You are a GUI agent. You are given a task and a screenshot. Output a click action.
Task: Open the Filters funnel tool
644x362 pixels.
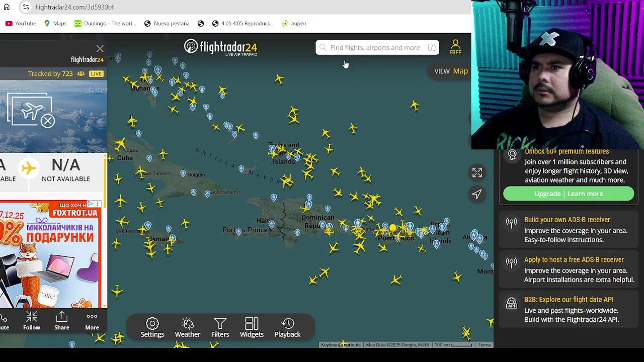tap(220, 323)
